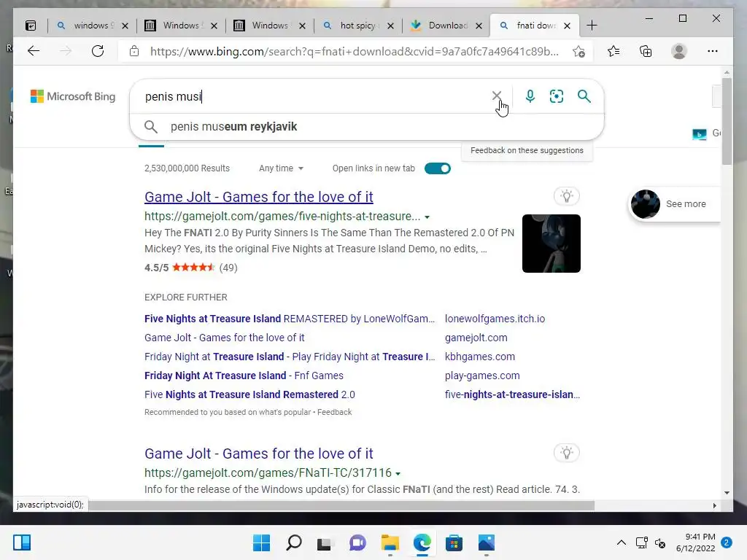Click the browser address bar URL

(x=354, y=52)
